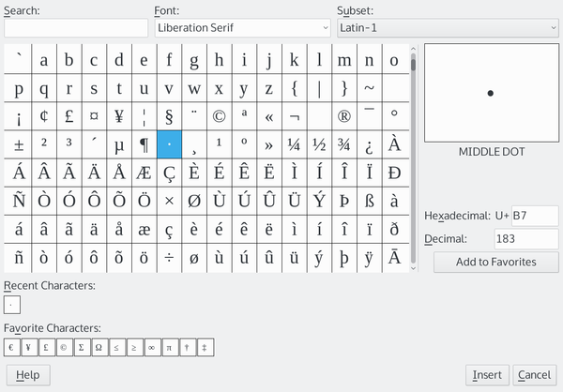
Task: Click the middle dot preview box
Action: pos(492,93)
